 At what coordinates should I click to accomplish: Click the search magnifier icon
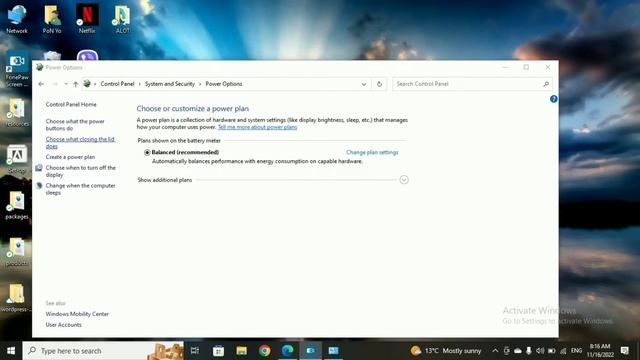click(x=546, y=84)
